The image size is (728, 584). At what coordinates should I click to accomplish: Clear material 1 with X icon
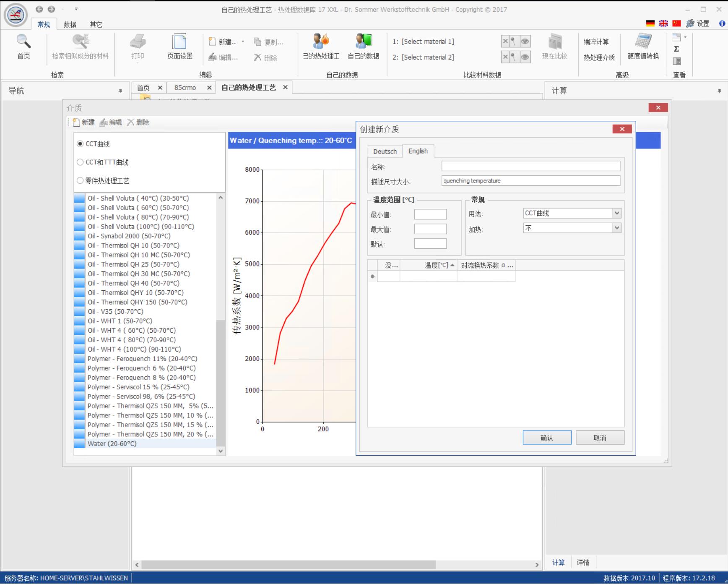(505, 41)
